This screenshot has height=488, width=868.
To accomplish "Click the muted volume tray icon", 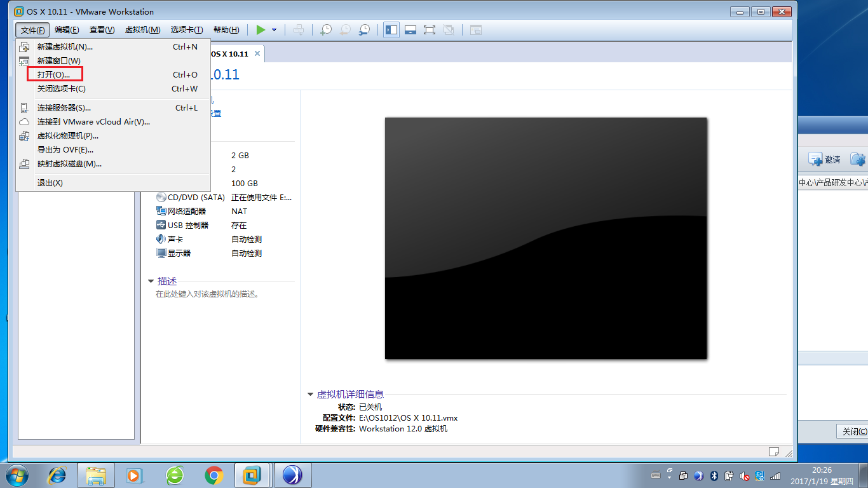I will pos(744,475).
